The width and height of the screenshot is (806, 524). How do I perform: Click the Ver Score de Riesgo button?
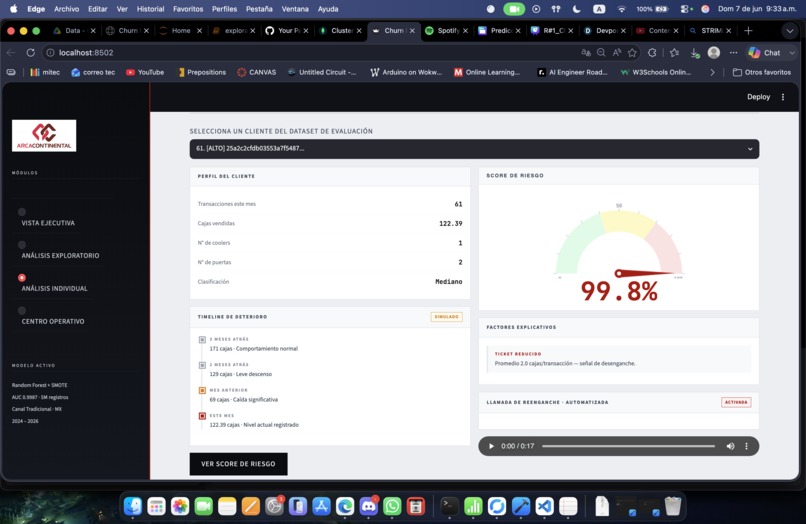tap(238, 464)
